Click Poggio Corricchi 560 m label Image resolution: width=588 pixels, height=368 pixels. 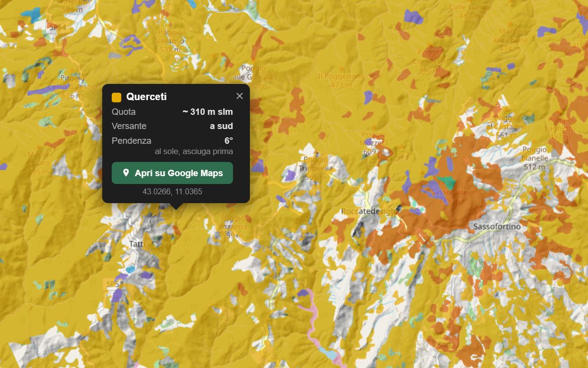pyautogui.click(x=429, y=61)
